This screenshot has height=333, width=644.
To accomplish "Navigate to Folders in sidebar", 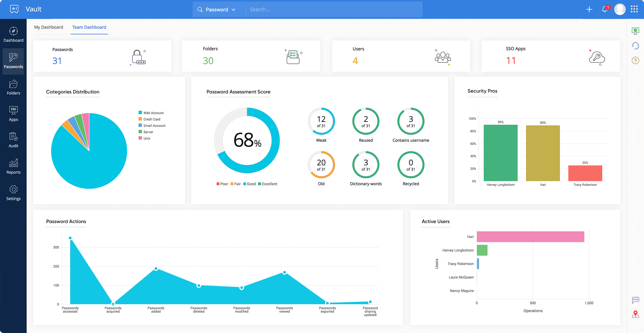I will click(13, 90).
